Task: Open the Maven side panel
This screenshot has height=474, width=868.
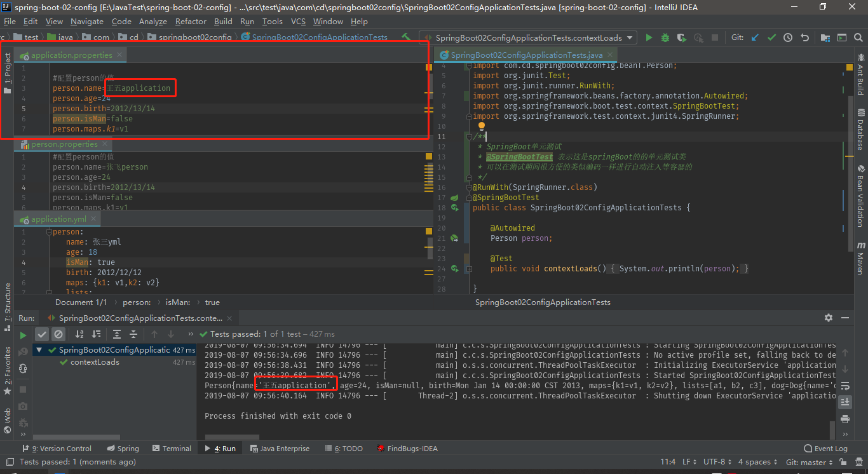Action: pos(861,257)
